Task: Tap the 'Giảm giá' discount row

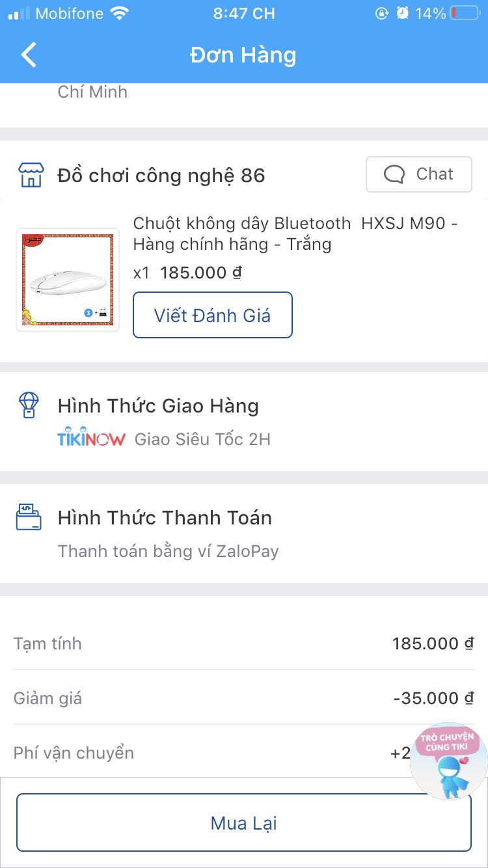Action: pyautogui.click(x=243, y=698)
